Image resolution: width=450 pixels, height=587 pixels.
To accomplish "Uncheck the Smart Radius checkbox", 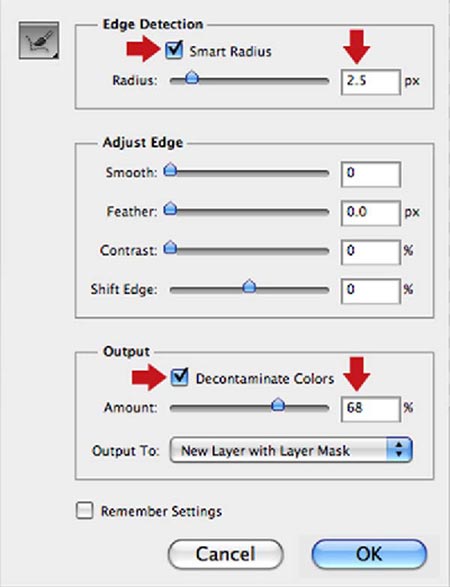I will pos(174,50).
